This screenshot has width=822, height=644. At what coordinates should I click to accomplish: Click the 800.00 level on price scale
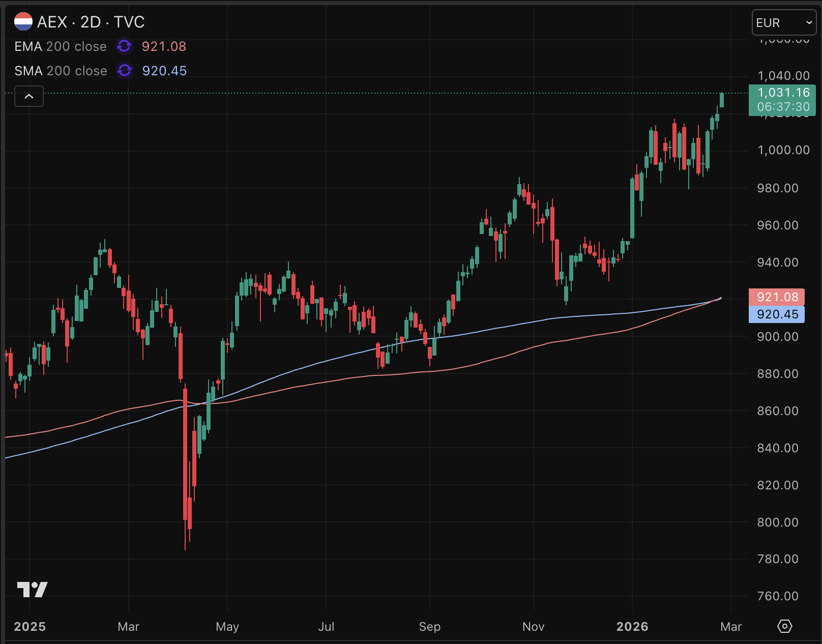coord(778,522)
